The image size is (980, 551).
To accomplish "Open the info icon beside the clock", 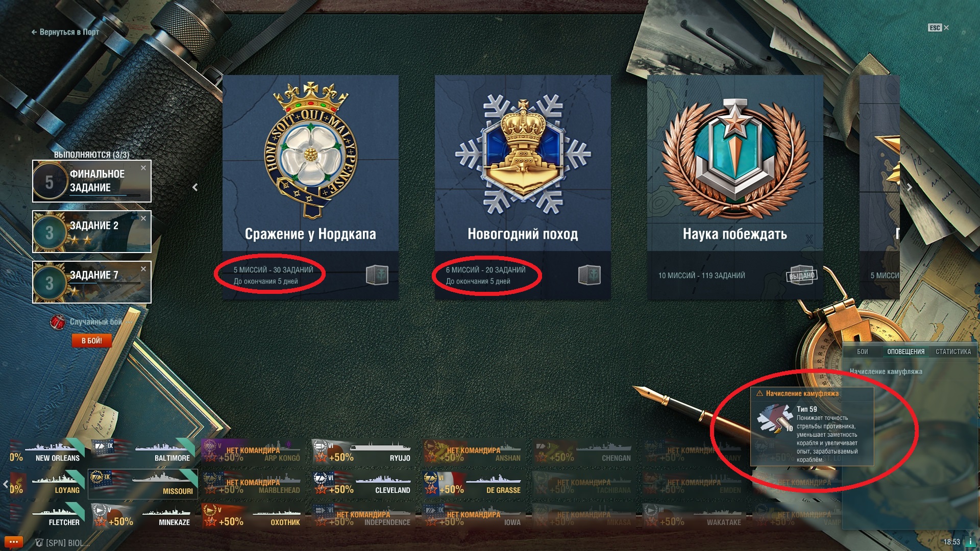I will [x=970, y=542].
